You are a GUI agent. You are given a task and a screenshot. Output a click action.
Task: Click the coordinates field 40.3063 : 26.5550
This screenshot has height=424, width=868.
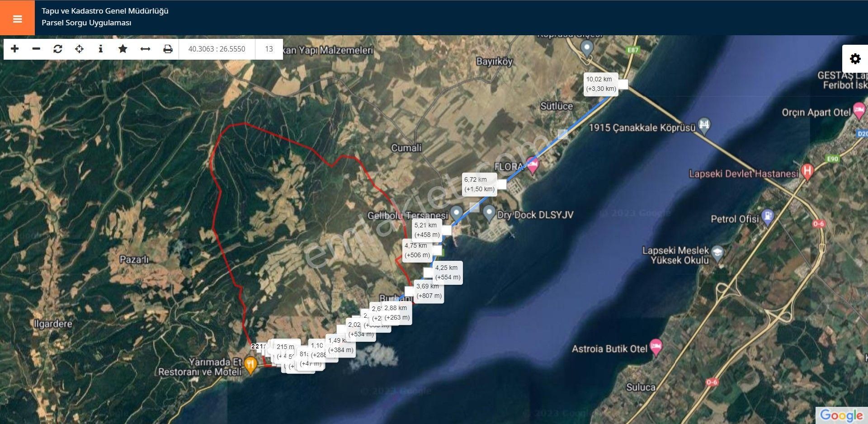(x=217, y=49)
